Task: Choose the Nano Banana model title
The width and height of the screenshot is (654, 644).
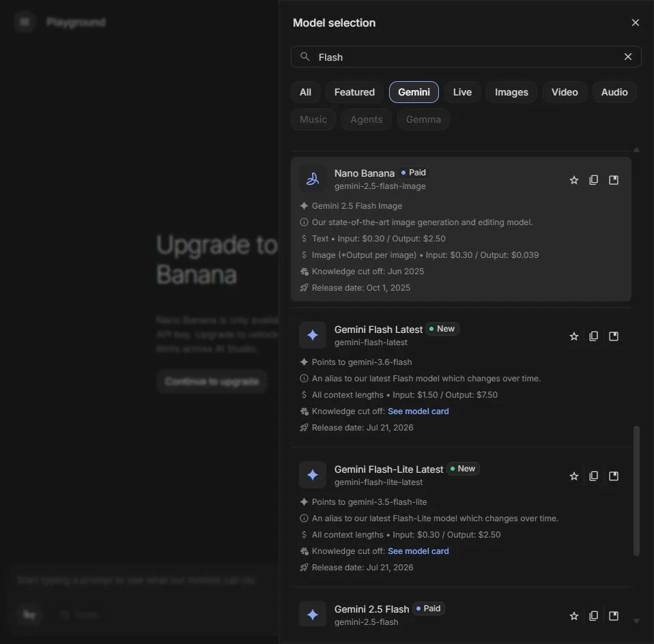Action: coord(364,173)
